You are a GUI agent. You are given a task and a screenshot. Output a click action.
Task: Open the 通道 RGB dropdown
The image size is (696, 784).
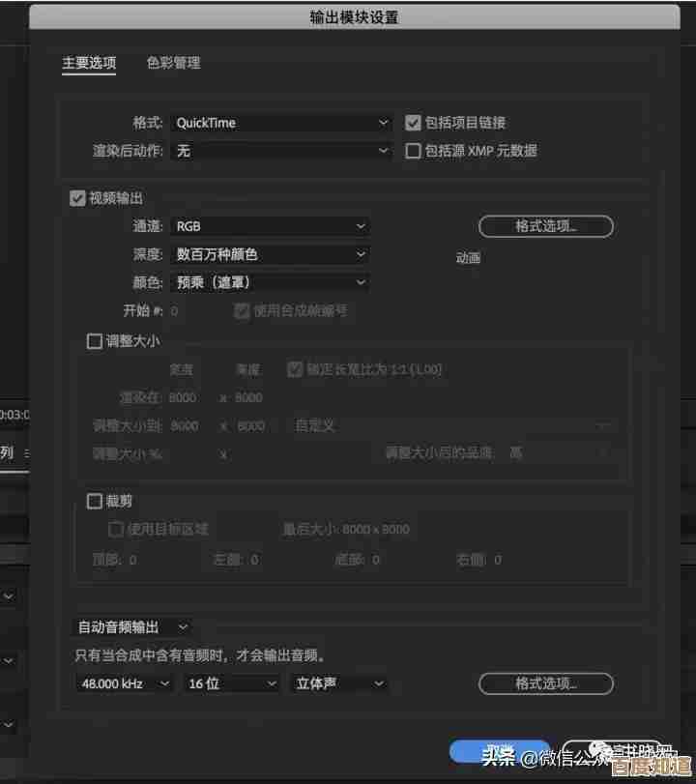pos(270,226)
